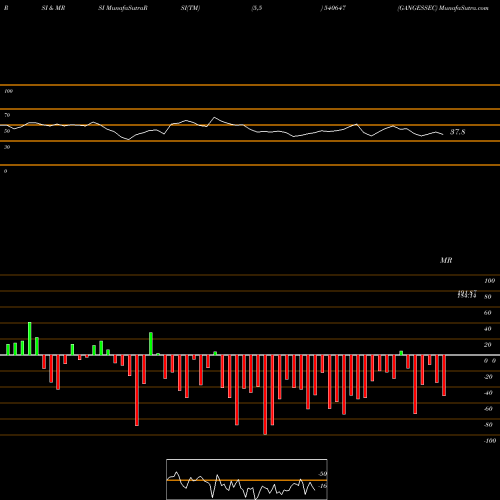Click the MR axis label 80
This screenshot has height=500, width=500.
point(487,297)
